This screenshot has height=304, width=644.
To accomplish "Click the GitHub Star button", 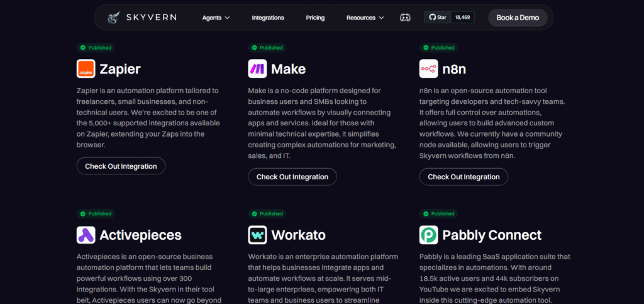I will click(x=438, y=17).
